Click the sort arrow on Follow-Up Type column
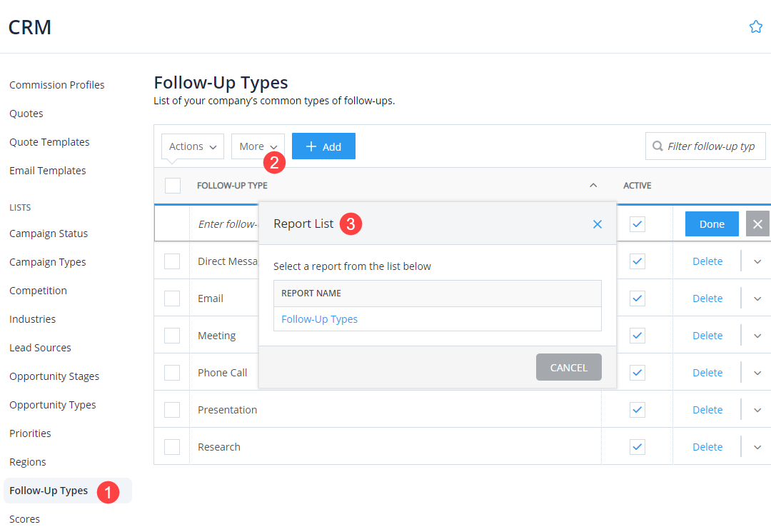This screenshot has height=532, width=771. click(x=593, y=185)
